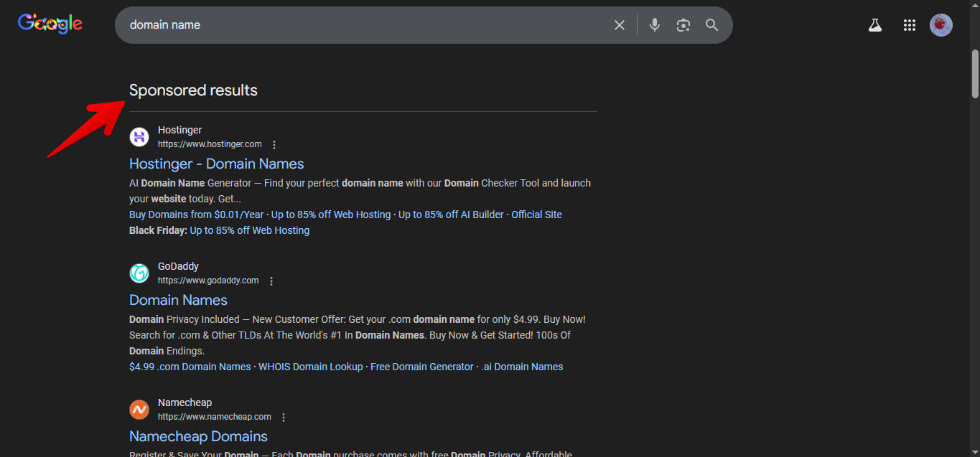This screenshot has width=980, height=457.
Task: Open Search Labs flask icon
Action: click(874, 25)
